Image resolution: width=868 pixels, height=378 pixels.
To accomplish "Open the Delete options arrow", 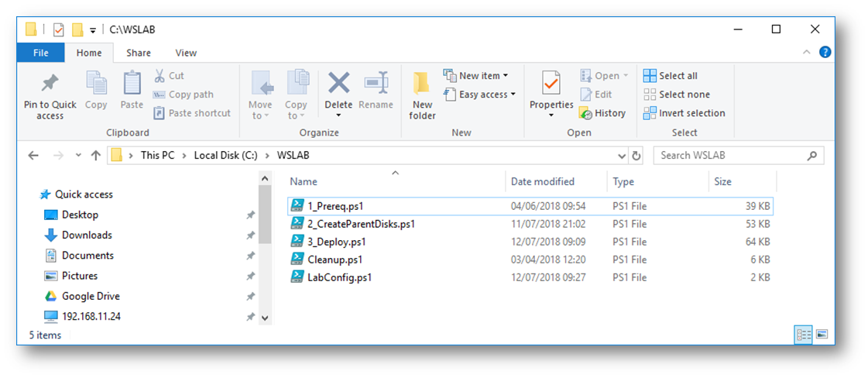I will pyautogui.click(x=338, y=115).
